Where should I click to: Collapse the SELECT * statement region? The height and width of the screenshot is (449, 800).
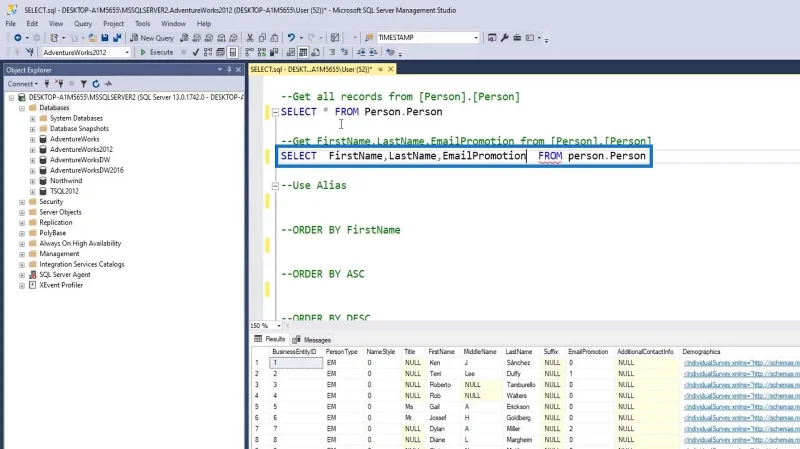click(x=275, y=112)
